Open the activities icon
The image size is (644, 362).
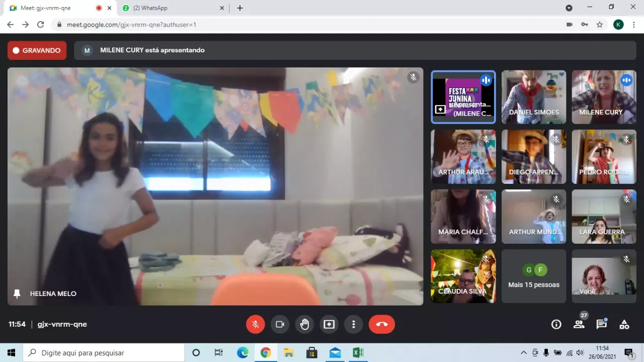[x=624, y=324]
